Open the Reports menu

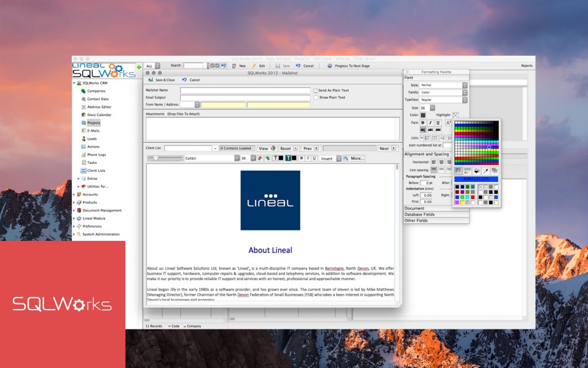coord(527,66)
